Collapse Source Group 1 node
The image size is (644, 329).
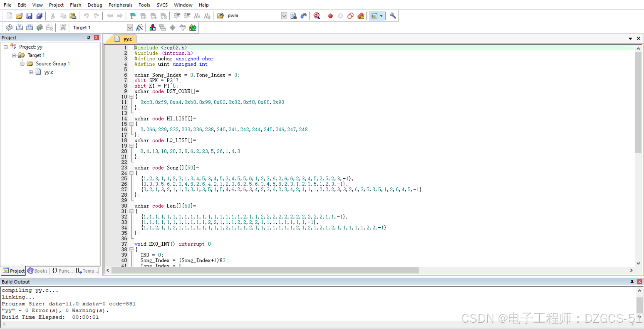point(22,64)
